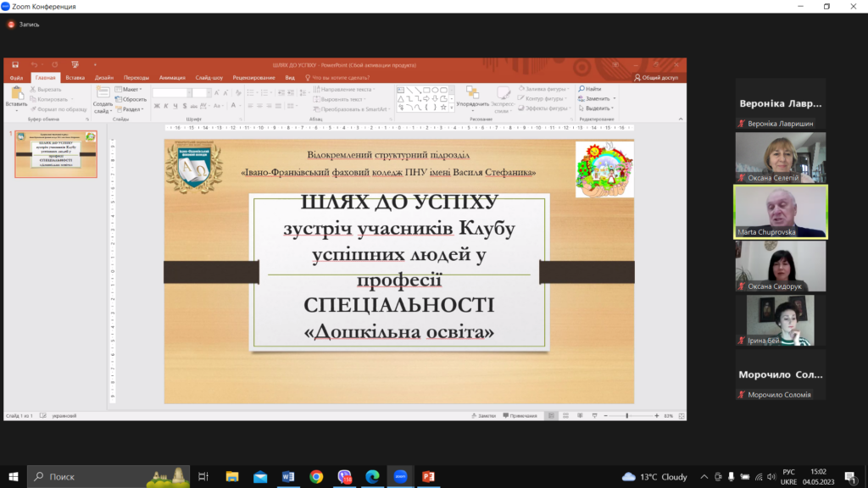
Task: Adjust the zoom slider in the status bar
Action: pyautogui.click(x=627, y=416)
